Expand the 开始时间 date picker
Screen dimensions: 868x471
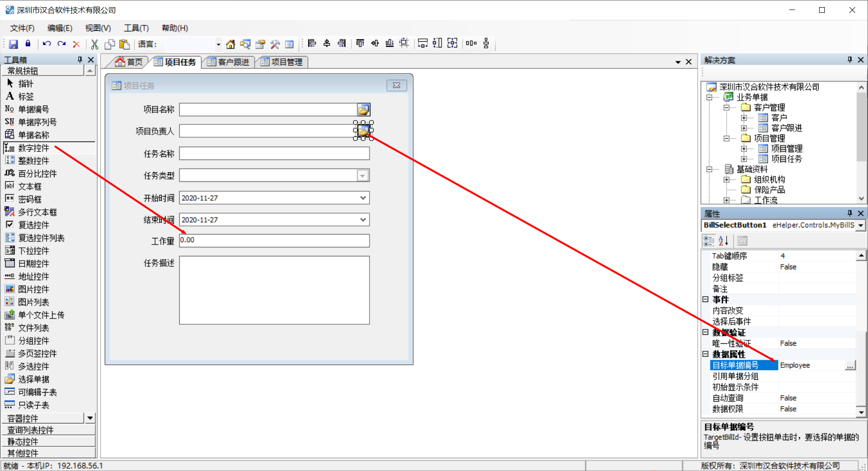tap(363, 198)
